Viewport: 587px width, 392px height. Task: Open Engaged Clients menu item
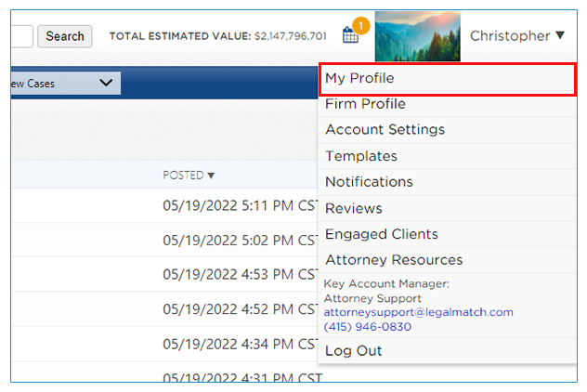click(x=381, y=234)
